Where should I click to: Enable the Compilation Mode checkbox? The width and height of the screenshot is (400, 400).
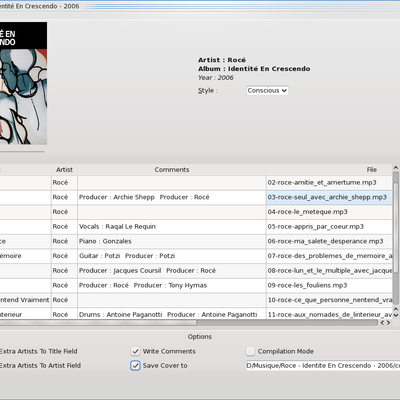pyautogui.click(x=250, y=351)
